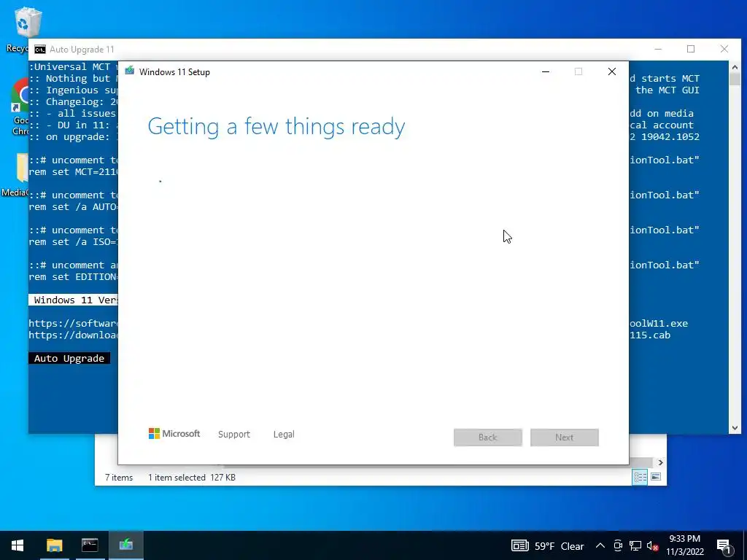
Task: Click the Auto Upgrade 11 console icon
Action: 40,50
